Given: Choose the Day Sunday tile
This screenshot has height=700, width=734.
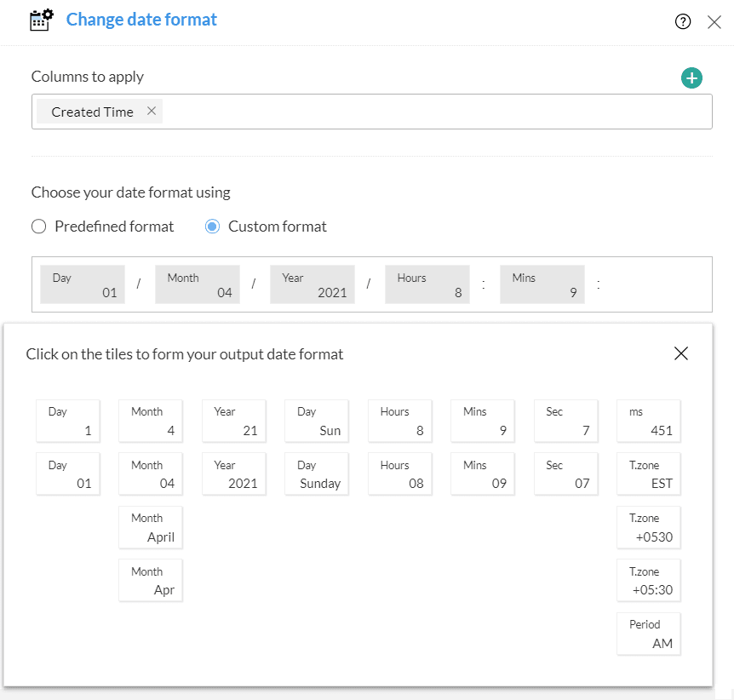Looking at the screenshot, I should 317,474.
